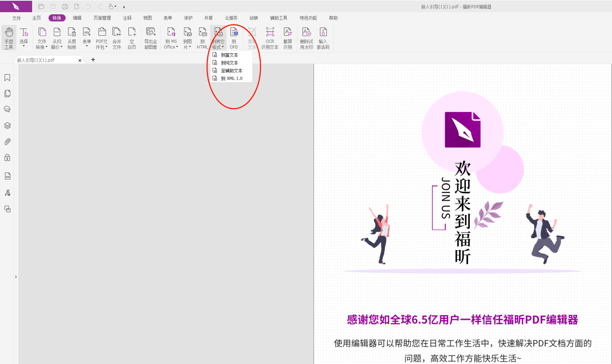Open the 导出全部图像 tool
This screenshot has width=612, height=364.
pyautogui.click(x=151, y=37)
